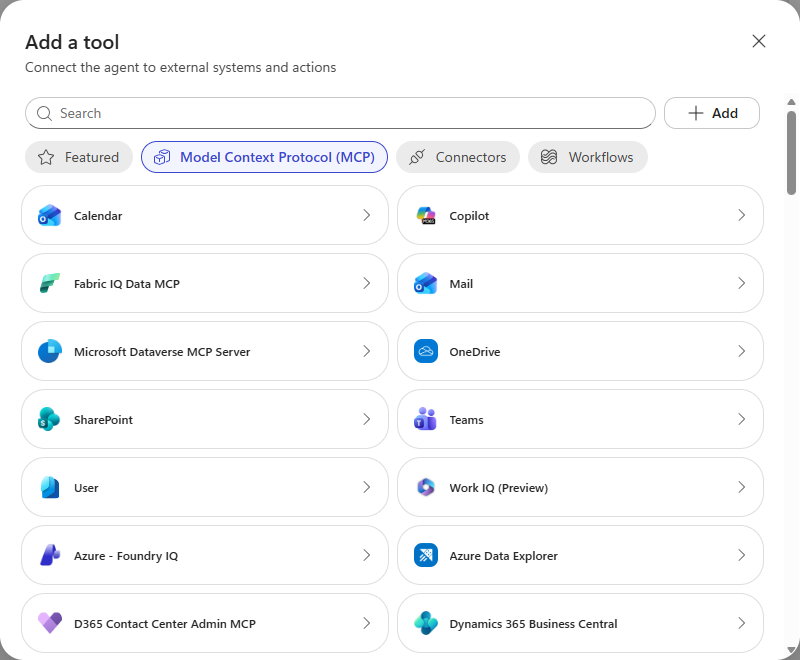Screen dimensions: 800x660
Task: Pick Microsoft Dataverse MCP Server label
Action: click(x=162, y=351)
